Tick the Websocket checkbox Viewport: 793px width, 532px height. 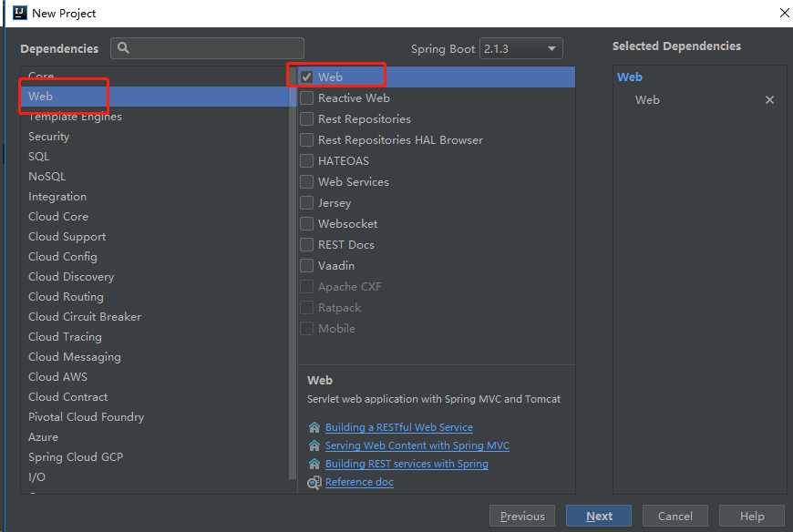coord(307,224)
